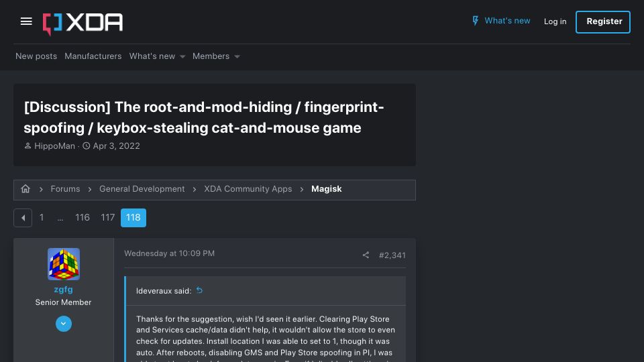The width and height of the screenshot is (644, 362).
Task: Expand the pagination ellipsis
Action: [x=60, y=218]
